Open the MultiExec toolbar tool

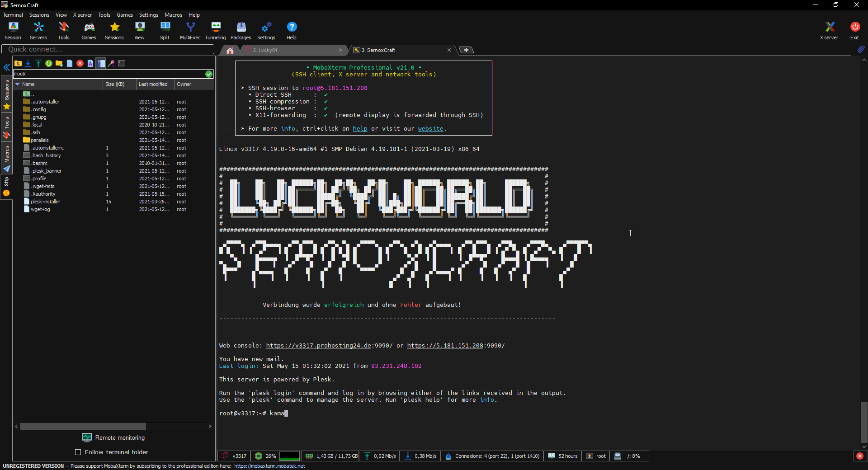coord(190,31)
